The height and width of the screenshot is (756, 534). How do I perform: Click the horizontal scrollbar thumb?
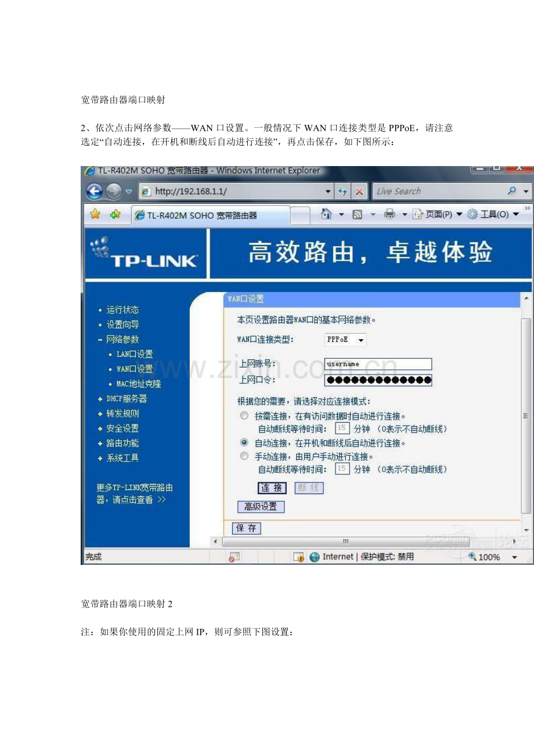tap(345, 541)
